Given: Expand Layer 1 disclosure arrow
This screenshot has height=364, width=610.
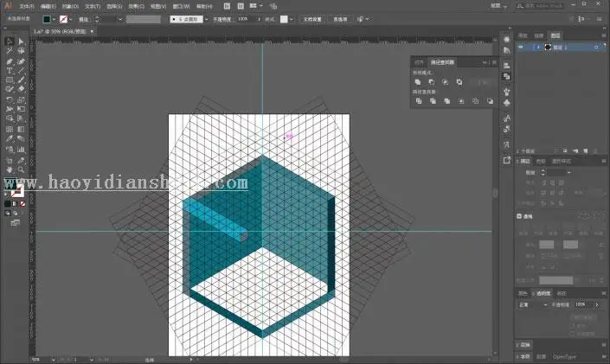Looking at the screenshot, I should (x=538, y=47).
